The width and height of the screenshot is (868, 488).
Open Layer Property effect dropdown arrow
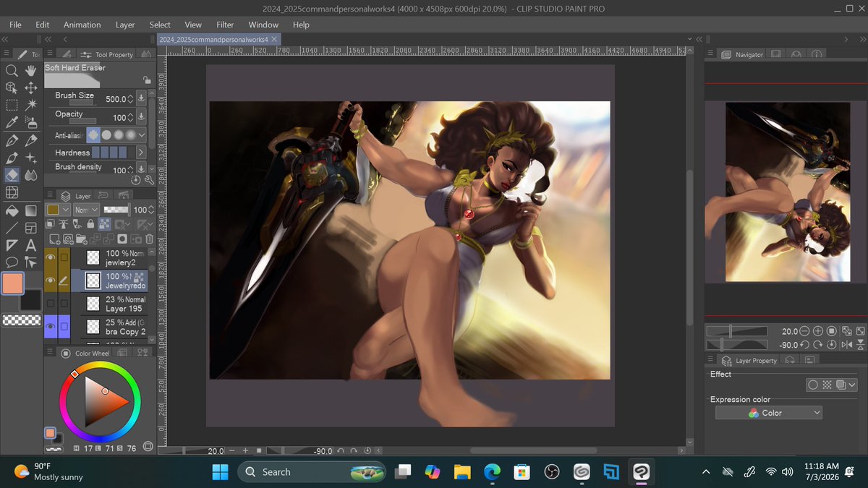pos(852,385)
